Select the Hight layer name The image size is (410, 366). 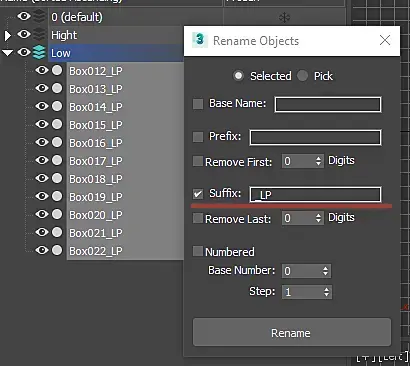coord(64,35)
